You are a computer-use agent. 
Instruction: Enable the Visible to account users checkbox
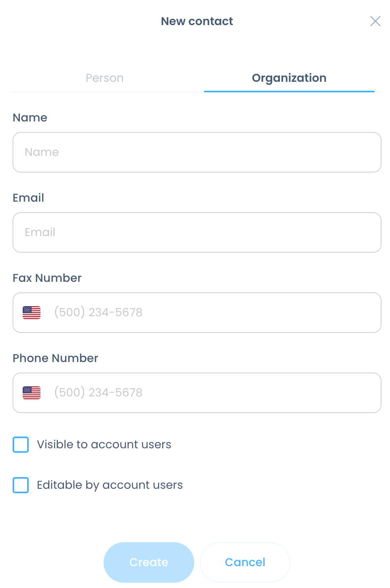click(21, 445)
